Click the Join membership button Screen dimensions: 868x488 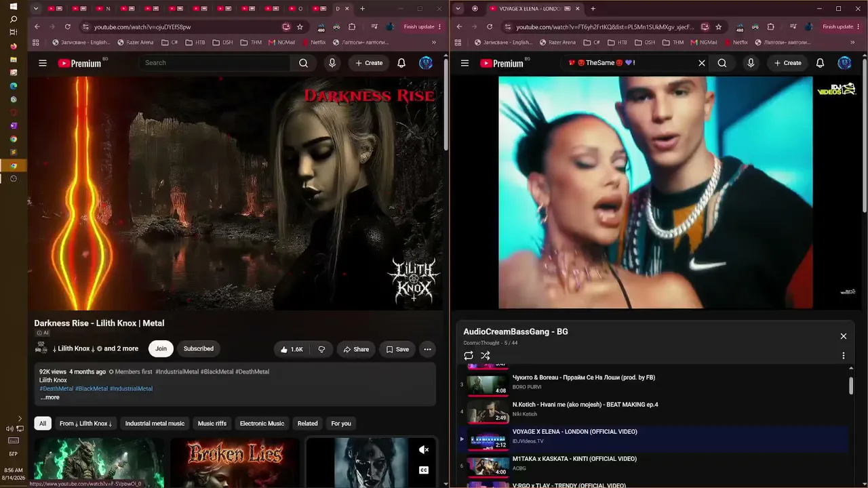(x=161, y=349)
